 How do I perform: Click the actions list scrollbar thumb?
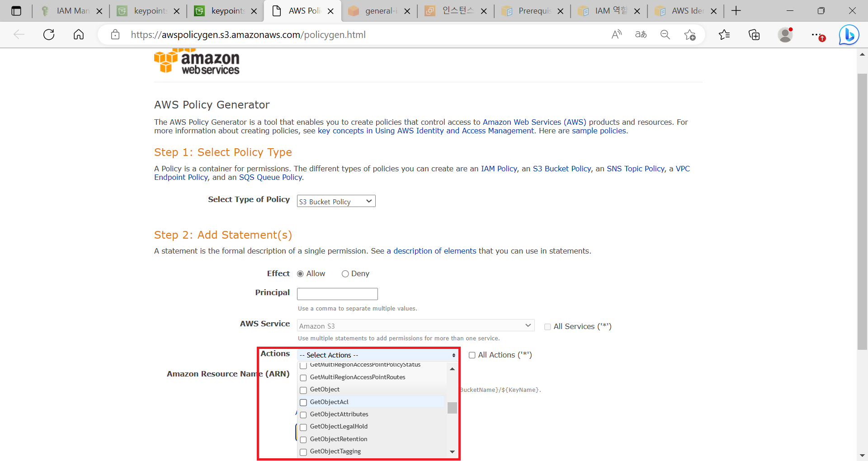tap(452, 408)
